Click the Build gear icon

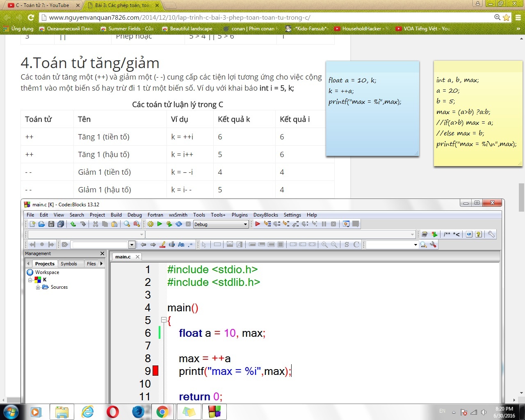151,224
